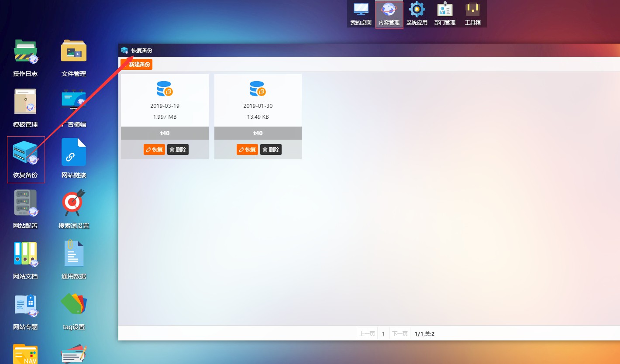The width and height of the screenshot is (620, 364).
Task: Restore the 2019-03-19 backup
Action: coord(154,150)
